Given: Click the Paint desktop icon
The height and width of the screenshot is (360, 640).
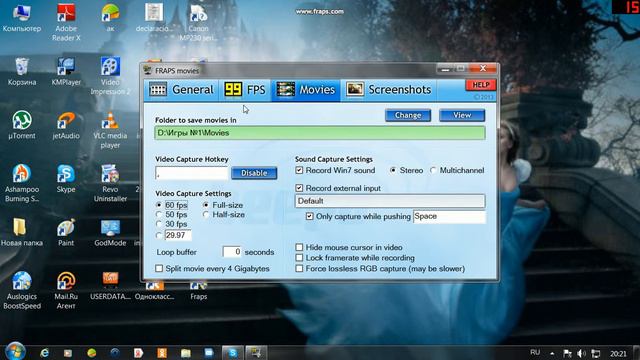Looking at the screenshot, I should [66, 232].
